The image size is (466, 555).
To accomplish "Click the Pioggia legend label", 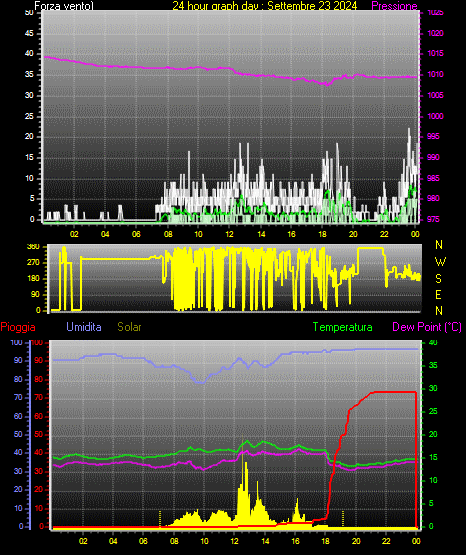I will click(18, 327).
